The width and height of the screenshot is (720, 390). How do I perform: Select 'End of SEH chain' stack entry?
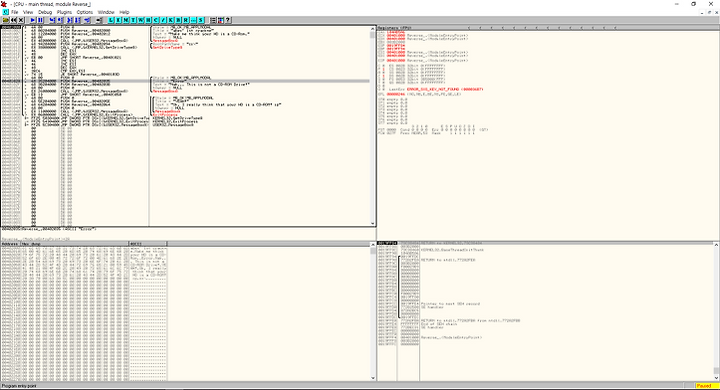tap(439, 324)
